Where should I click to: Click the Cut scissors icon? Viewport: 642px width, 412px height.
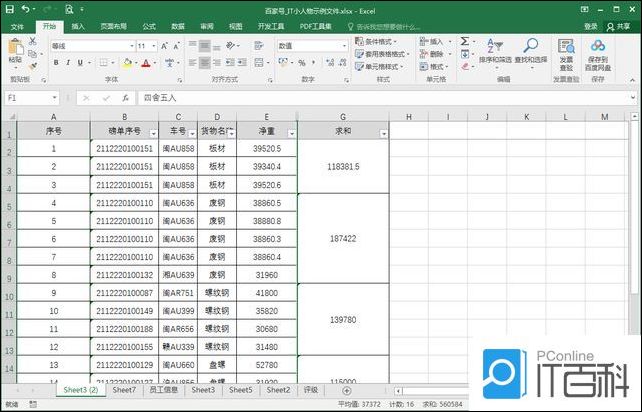point(32,41)
